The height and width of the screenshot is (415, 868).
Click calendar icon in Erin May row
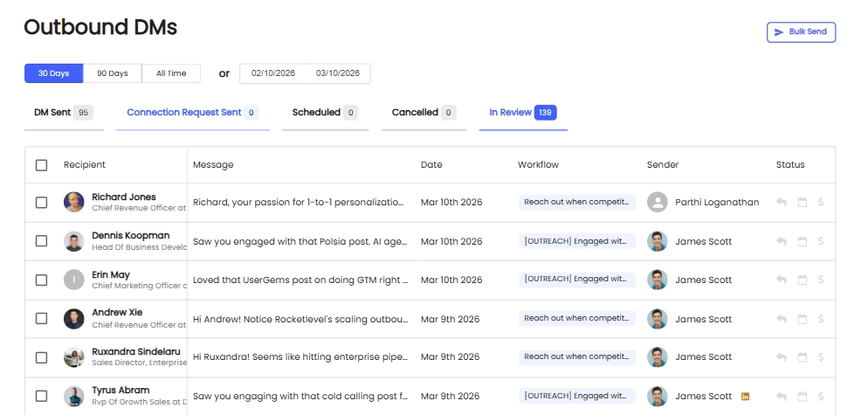point(803,280)
